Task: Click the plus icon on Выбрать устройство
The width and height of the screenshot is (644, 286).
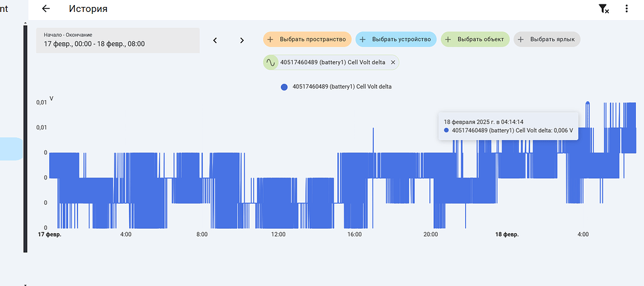Action: click(x=362, y=40)
